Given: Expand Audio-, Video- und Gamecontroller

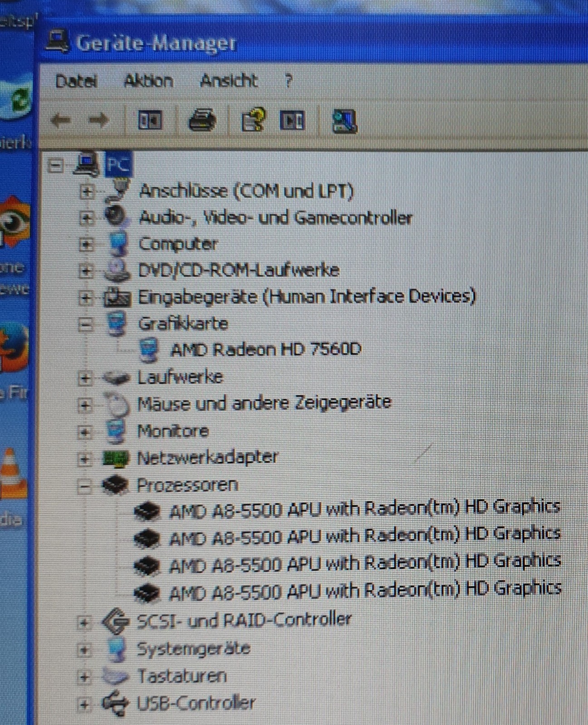Looking at the screenshot, I should tap(86, 218).
